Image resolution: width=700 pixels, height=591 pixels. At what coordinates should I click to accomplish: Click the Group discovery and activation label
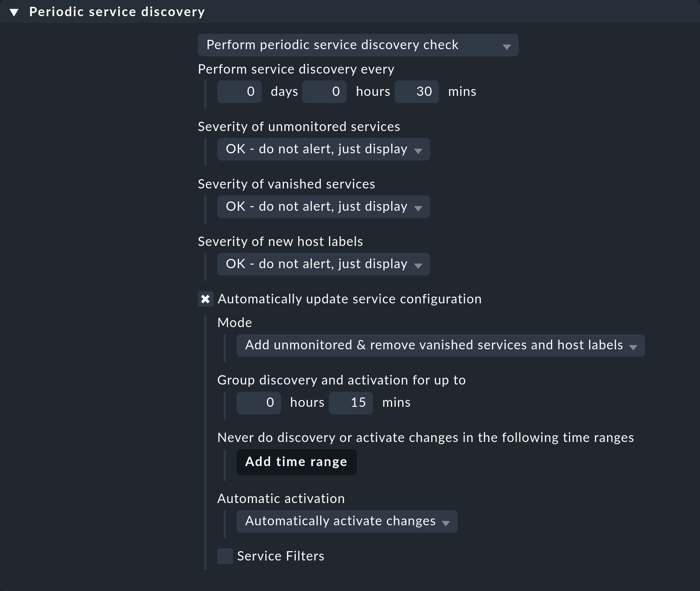tap(341, 380)
